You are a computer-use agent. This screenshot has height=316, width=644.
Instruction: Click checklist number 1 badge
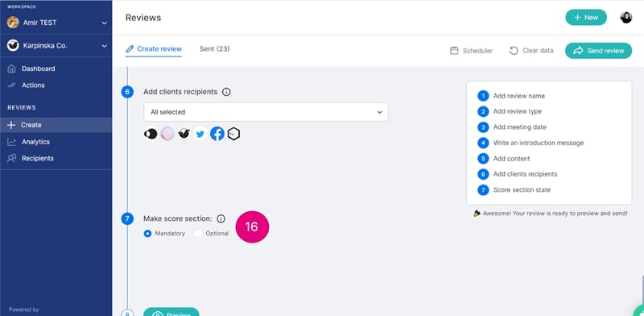coord(483,96)
